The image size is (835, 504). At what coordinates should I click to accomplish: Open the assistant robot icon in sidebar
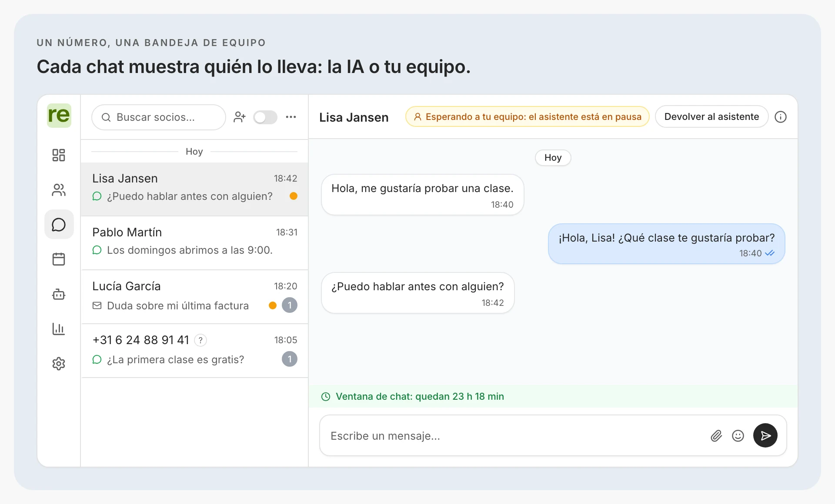[x=59, y=294]
